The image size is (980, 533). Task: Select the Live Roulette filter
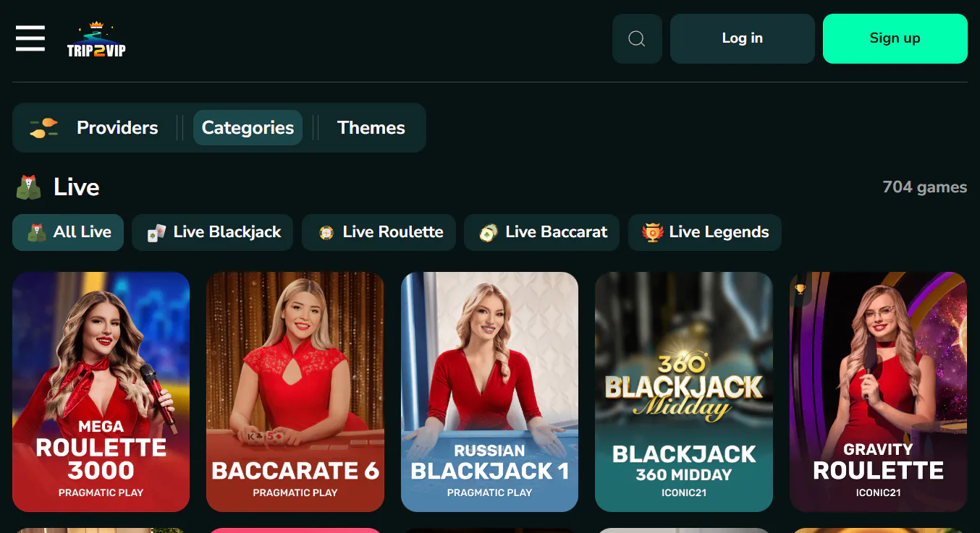[x=379, y=232]
